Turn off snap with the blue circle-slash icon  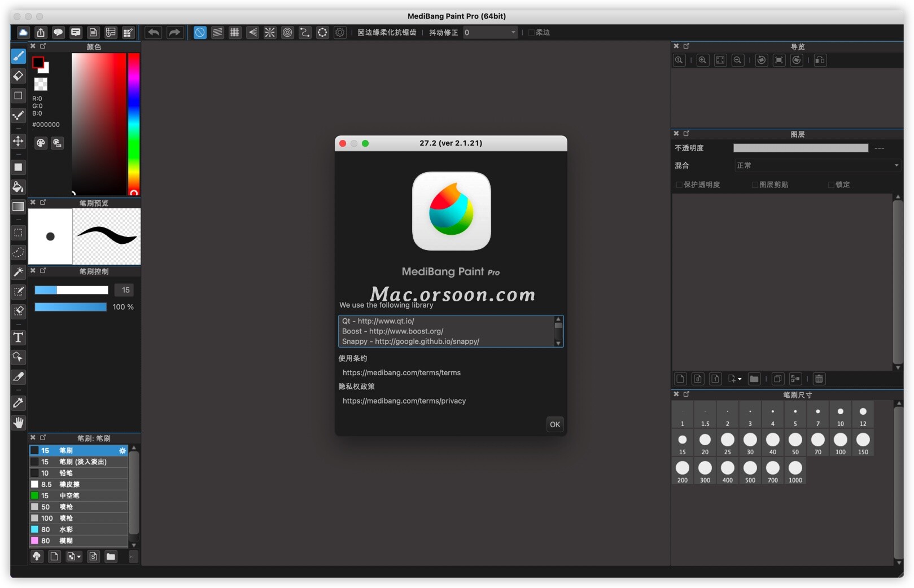tap(200, 32)
